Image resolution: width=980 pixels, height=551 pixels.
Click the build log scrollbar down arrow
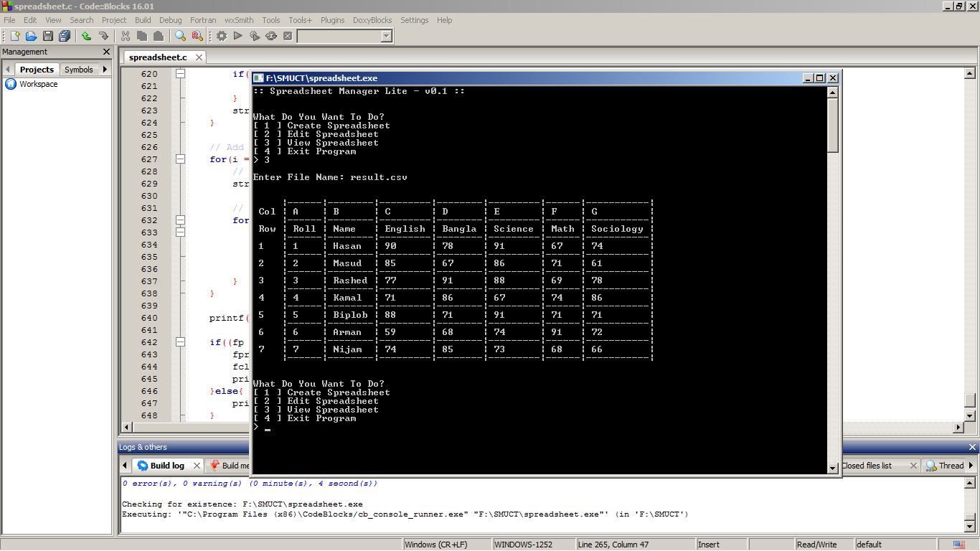coord(970,527)
